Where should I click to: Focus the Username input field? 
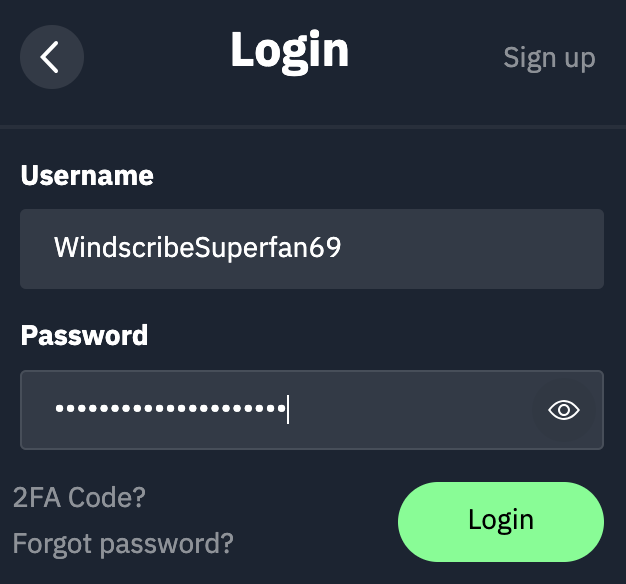311,248
